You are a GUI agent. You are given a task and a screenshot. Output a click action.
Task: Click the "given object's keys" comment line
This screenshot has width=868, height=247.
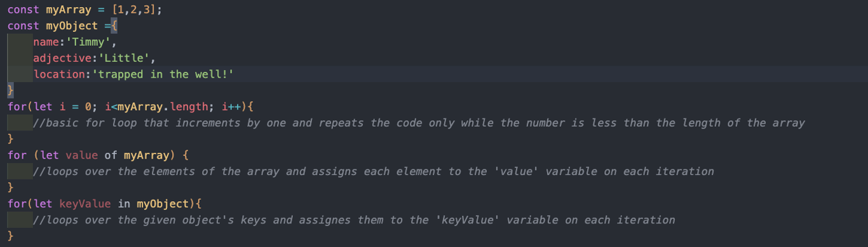pos(354,220)
